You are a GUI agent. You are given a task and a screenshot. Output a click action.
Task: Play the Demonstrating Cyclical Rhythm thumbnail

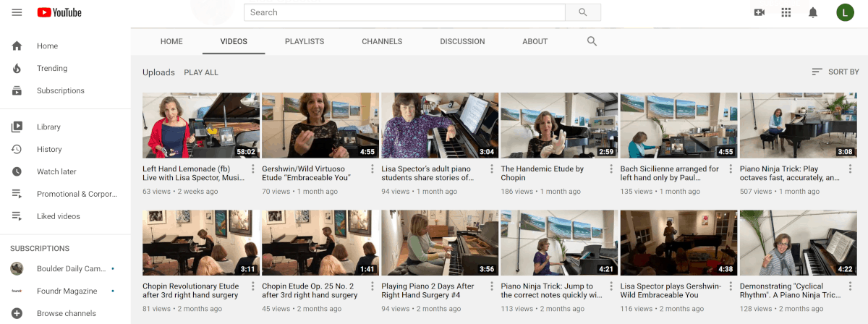point(798,243)
